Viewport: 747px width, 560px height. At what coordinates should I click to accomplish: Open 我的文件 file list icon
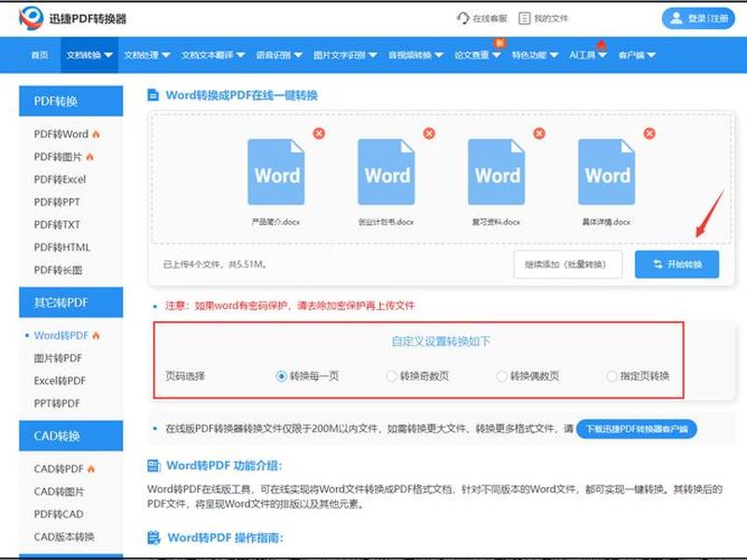(524, 19)
